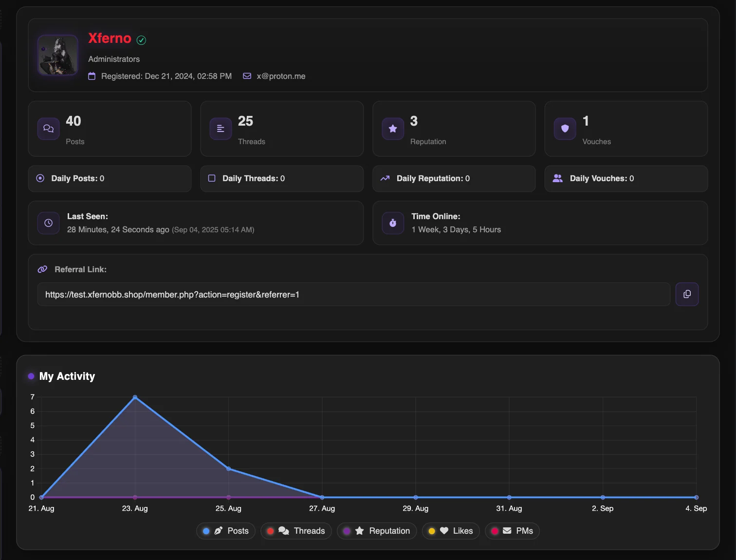The width and height of the screenshot is (736, 560).
Task: Toggle the Threads series in chart legend
Action: point(296,531)
